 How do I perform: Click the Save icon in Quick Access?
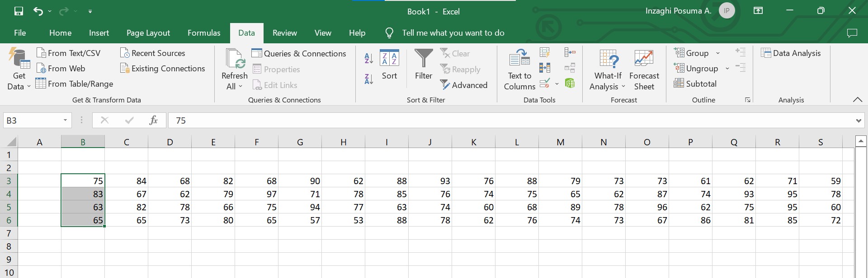point(19,11)
